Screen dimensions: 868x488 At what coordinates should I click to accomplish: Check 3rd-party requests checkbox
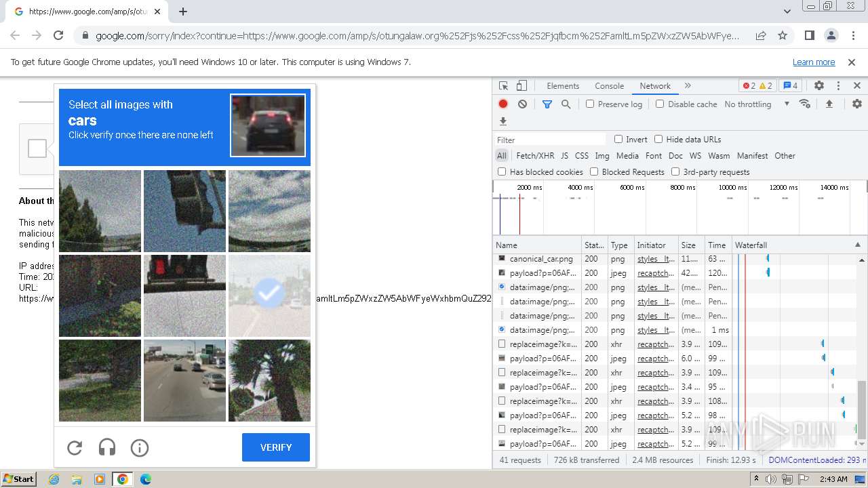pos(675,171)
